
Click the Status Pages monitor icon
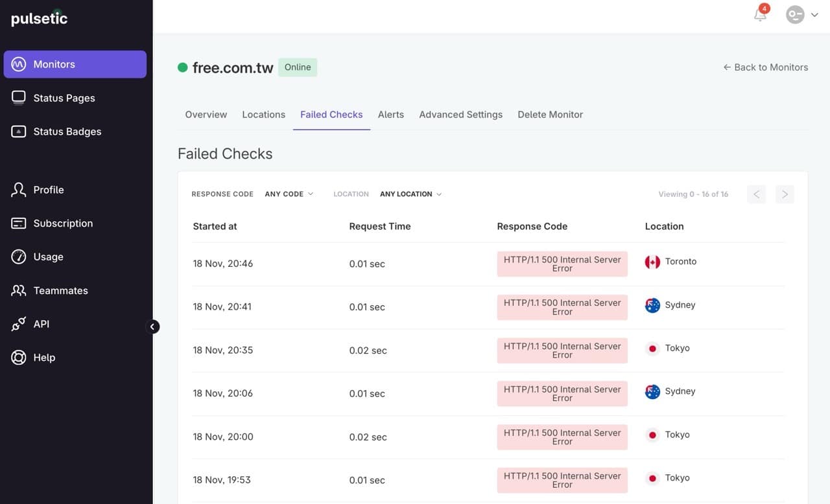[19, 98]
